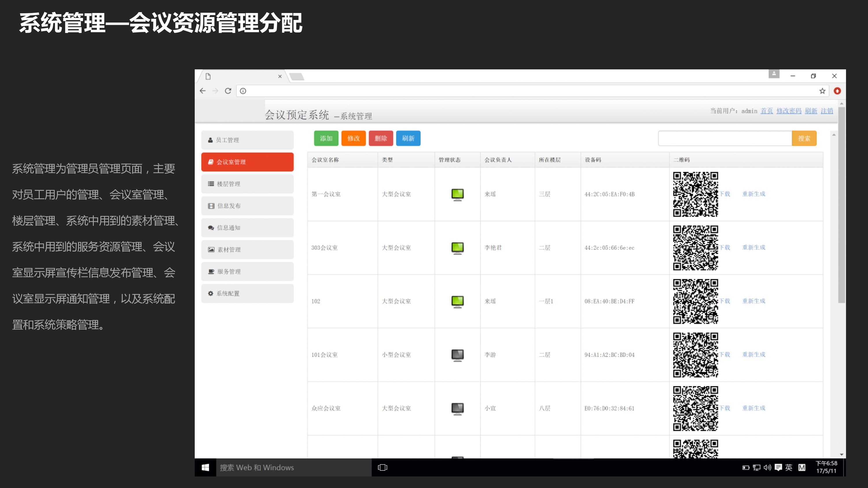The image size is (868, 488).
Task: Focus the meeting room search field
Action: [x=725, y=138]
